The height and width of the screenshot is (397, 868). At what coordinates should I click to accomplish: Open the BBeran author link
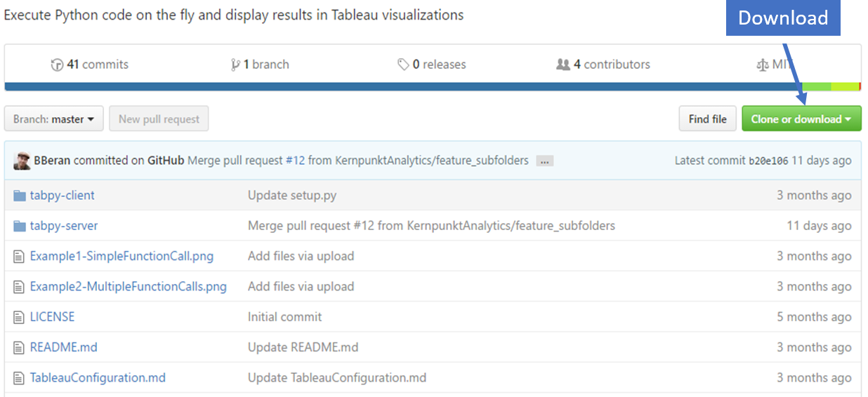[52, 161]
